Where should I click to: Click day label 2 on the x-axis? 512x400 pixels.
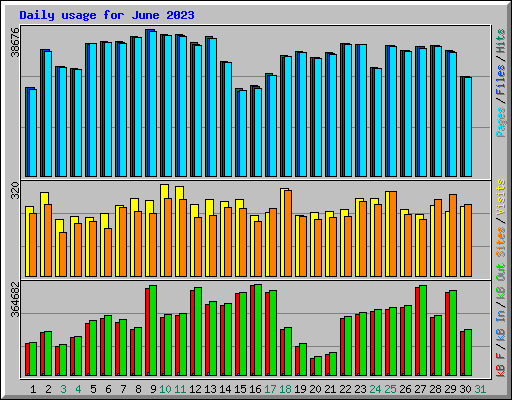click(x=48, y=389)
